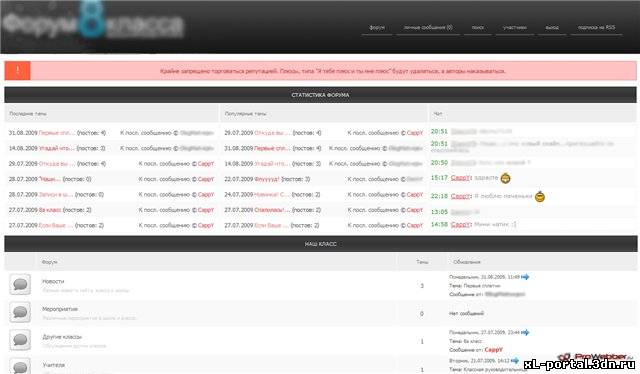The width and height of the screenshot is (640, 374).
Task: Click the orange exclamation warning icon
Action: coord(18,71)
